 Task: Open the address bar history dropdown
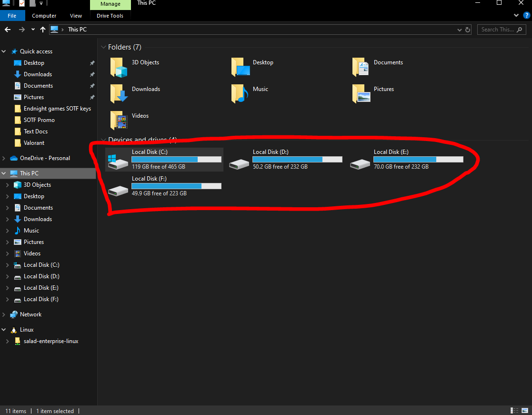click(460, 30)
